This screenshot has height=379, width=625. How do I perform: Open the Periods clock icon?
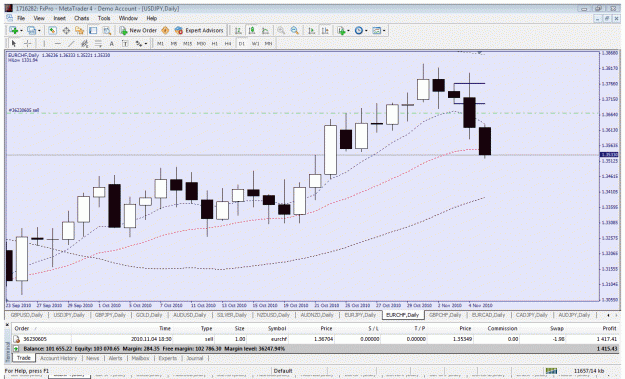tap(359, 31)
